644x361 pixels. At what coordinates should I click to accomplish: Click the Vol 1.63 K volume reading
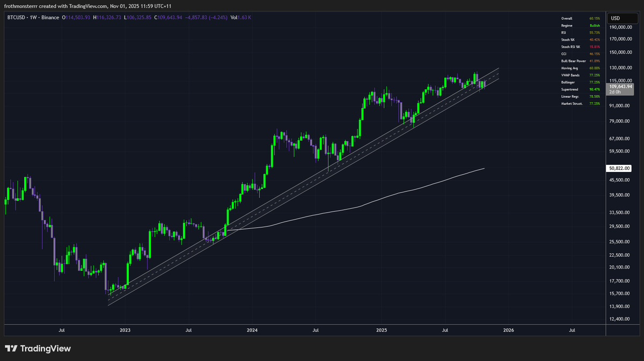[x=240, y=17]
